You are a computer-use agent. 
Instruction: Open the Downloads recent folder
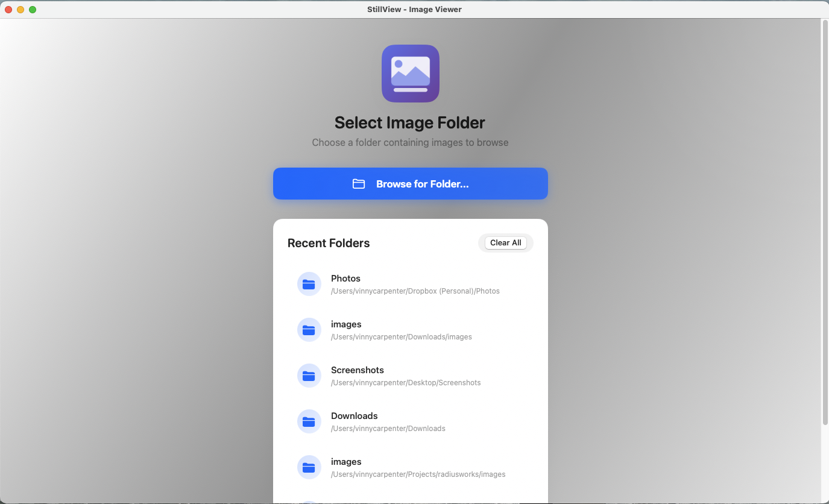[354, 416]
